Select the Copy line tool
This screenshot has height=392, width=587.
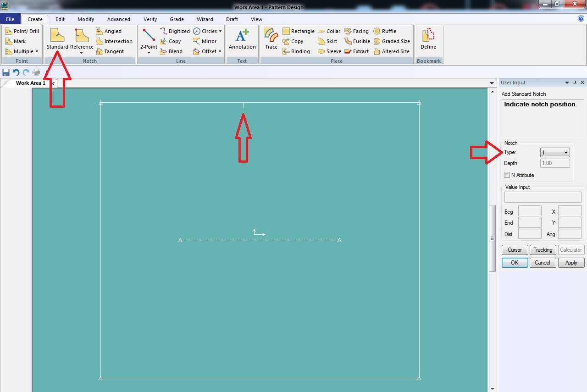pos(171,41)
